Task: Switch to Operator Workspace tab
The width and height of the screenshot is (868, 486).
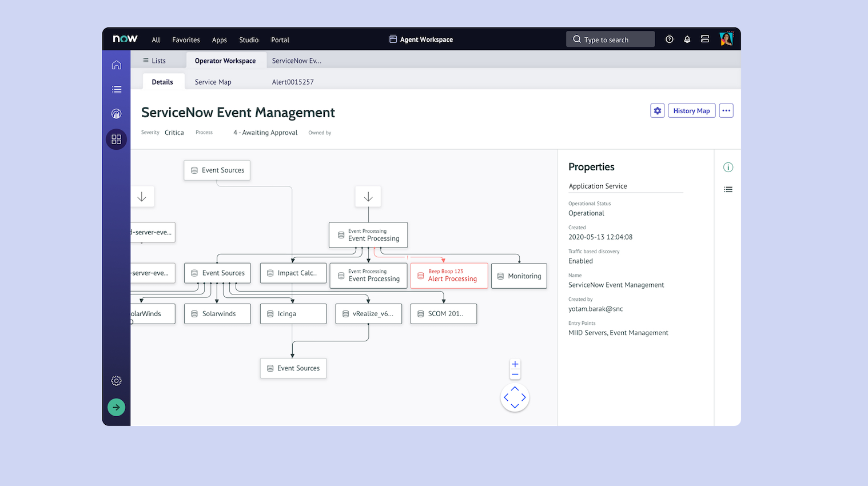Action: point(225,61)
